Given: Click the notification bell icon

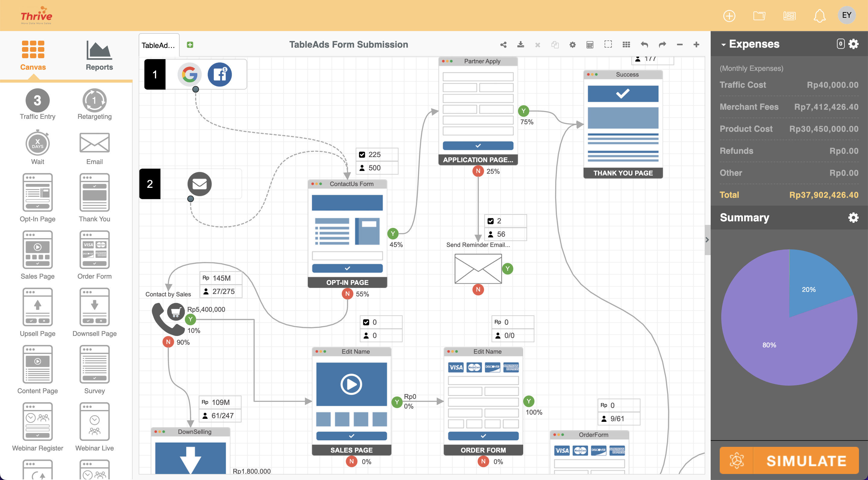Looking at the screenshot, I should (819, 16).
